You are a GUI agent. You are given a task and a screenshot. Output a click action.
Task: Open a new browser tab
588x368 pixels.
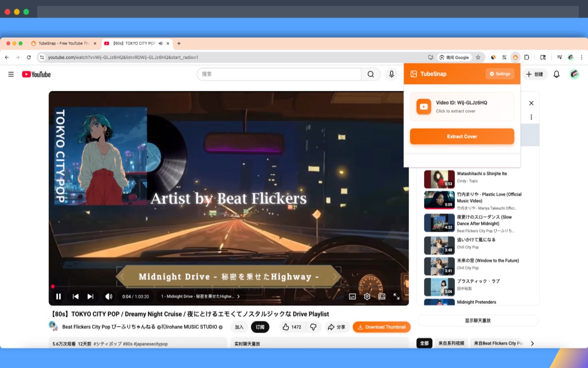179,43
